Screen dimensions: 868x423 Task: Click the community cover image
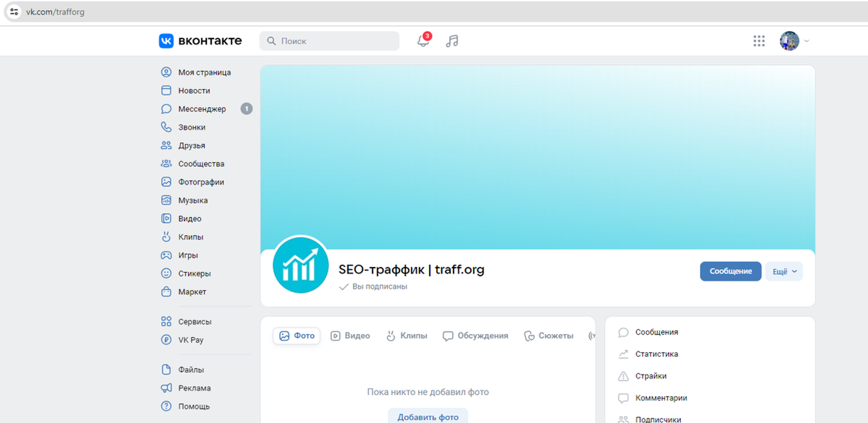538,157
